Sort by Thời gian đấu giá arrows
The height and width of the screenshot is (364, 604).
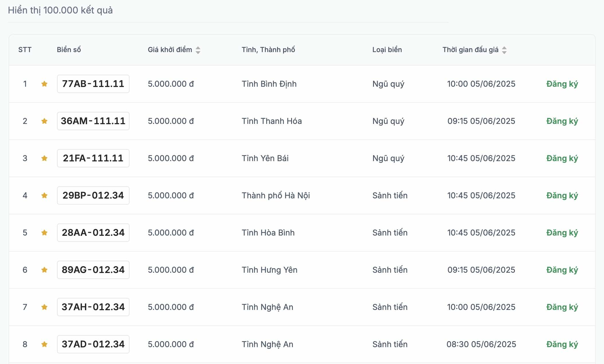(x=504, y=50)
